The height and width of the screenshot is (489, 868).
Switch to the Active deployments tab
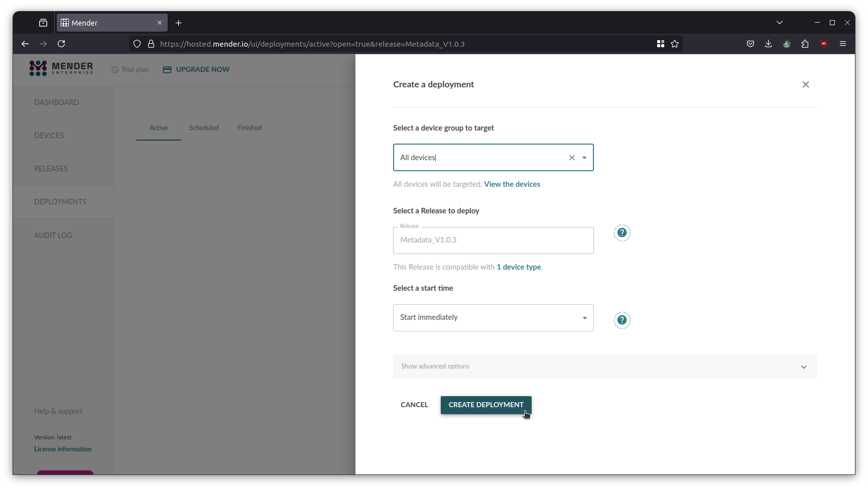pos(159,128)
